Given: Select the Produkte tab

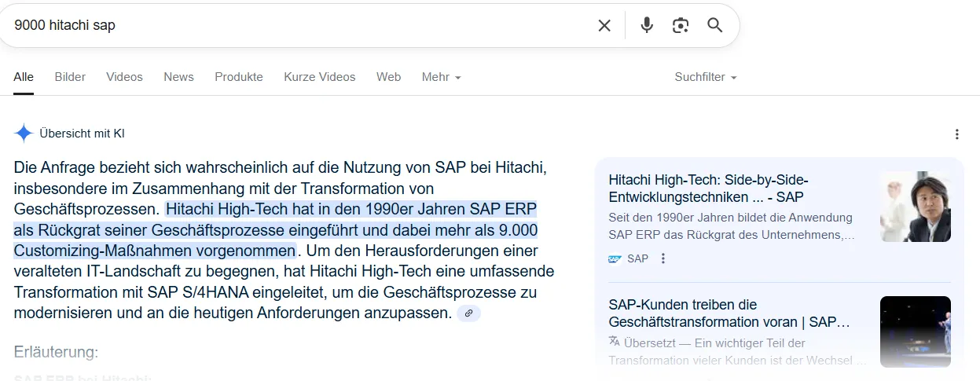Looking at the screenshot, I should coord(239,77).
